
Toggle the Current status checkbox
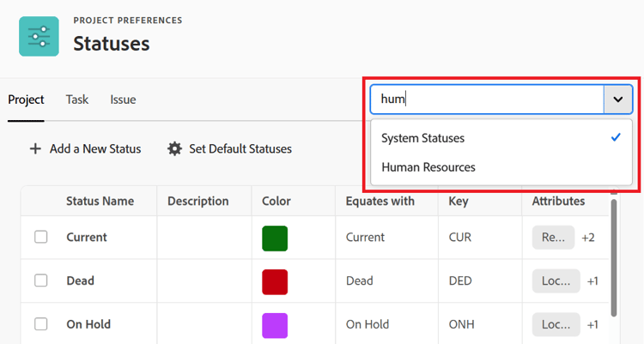pos(41,237)
